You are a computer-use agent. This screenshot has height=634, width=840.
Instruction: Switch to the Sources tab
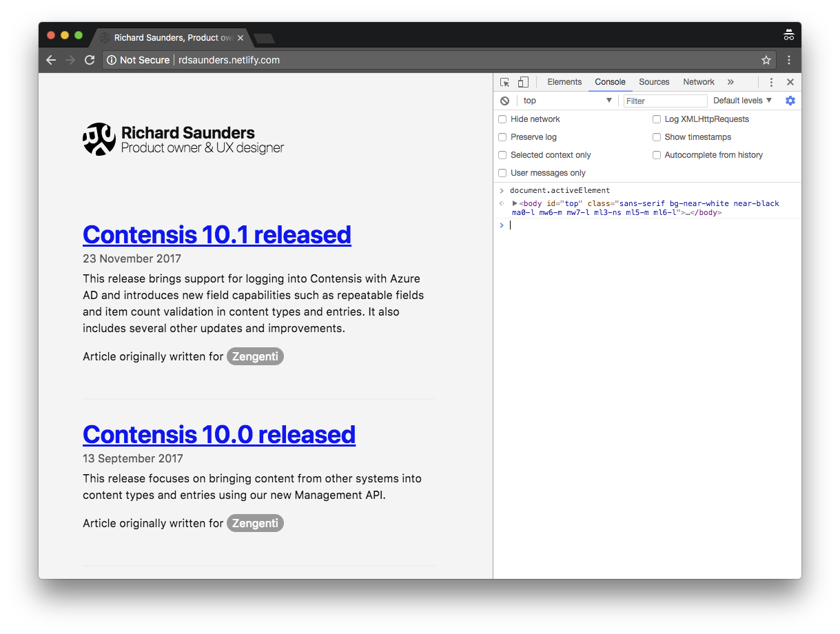[654, 82]
